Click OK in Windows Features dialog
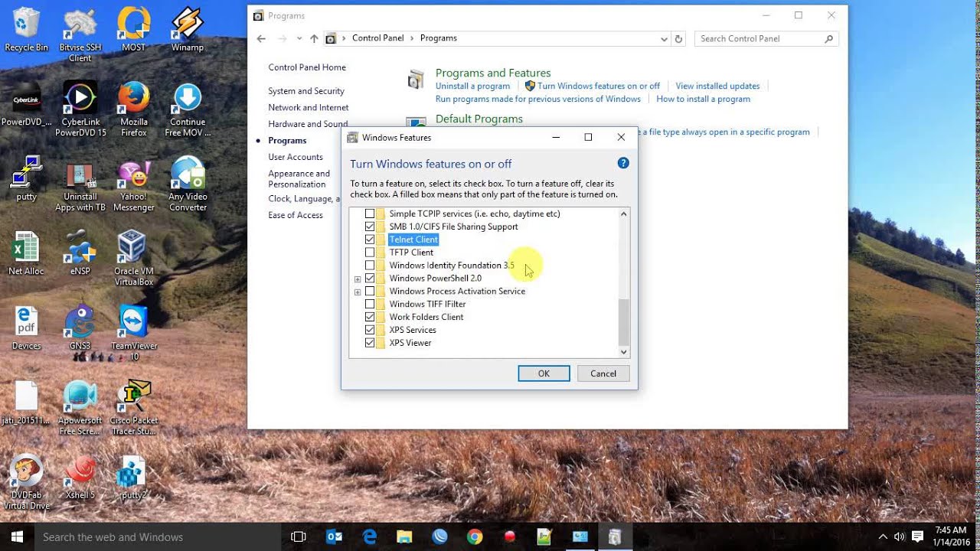980x551 pixels. coord(544,373)
